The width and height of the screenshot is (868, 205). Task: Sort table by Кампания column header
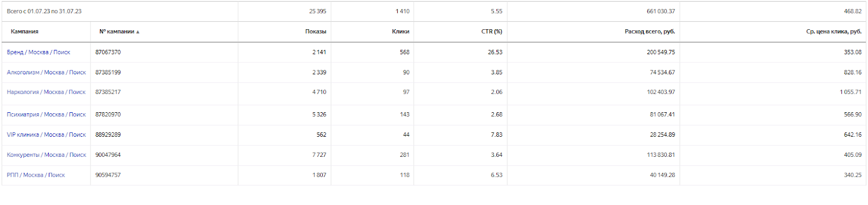pyautogui.click(x=24, y=31)
